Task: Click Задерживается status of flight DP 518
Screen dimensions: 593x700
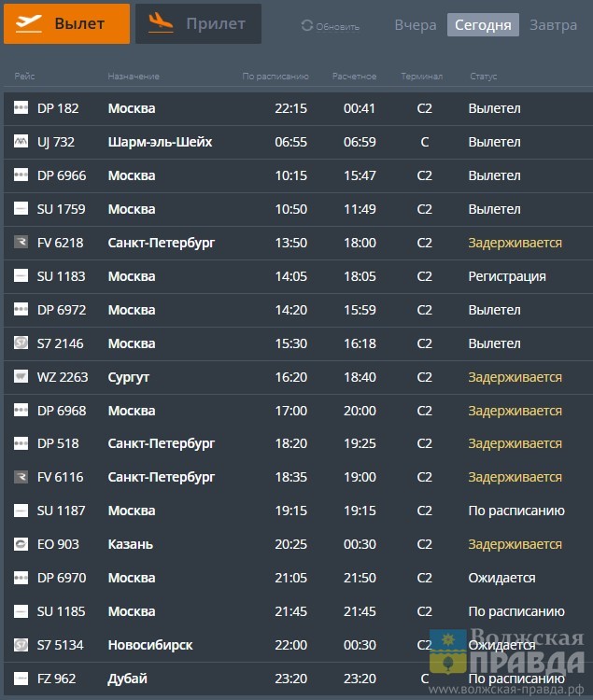Action: pyautogui.click(x=515, y=443)
